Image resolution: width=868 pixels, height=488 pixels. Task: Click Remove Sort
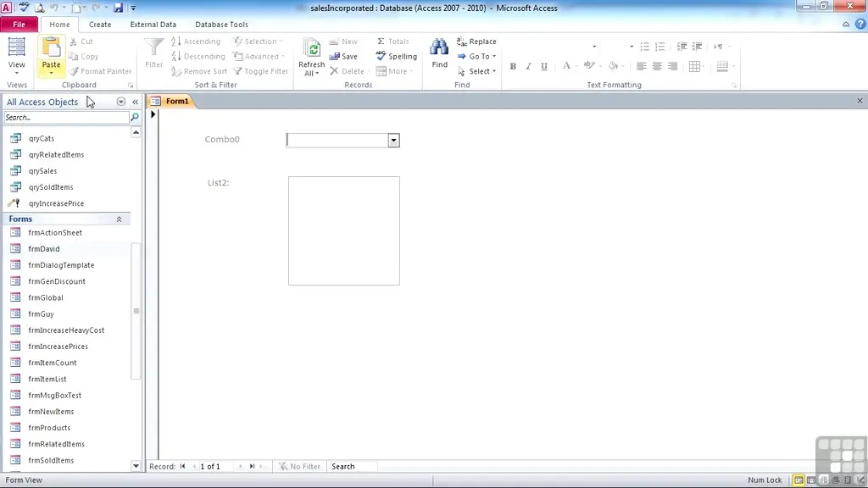(x=199, y=71)
